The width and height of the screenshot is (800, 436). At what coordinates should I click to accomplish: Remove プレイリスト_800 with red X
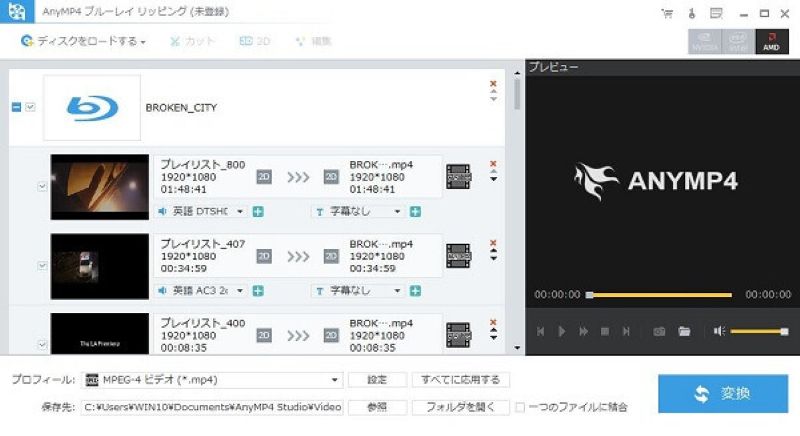[493, 164]
